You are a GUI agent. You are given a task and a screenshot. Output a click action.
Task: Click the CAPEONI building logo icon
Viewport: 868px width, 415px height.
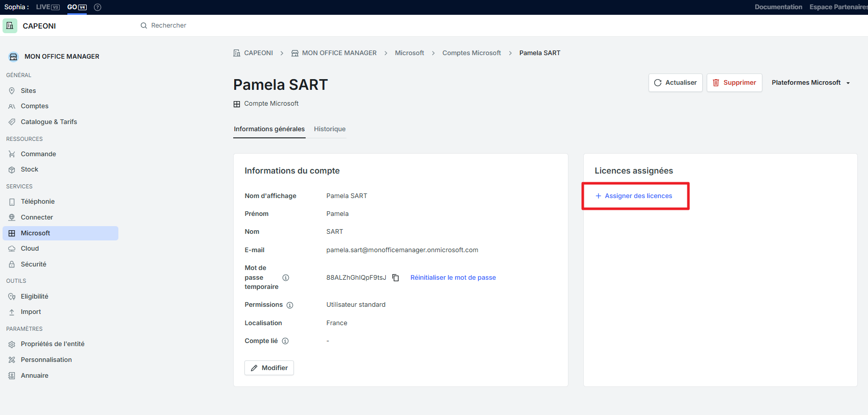pyautogui.click(x=10, y=26)
